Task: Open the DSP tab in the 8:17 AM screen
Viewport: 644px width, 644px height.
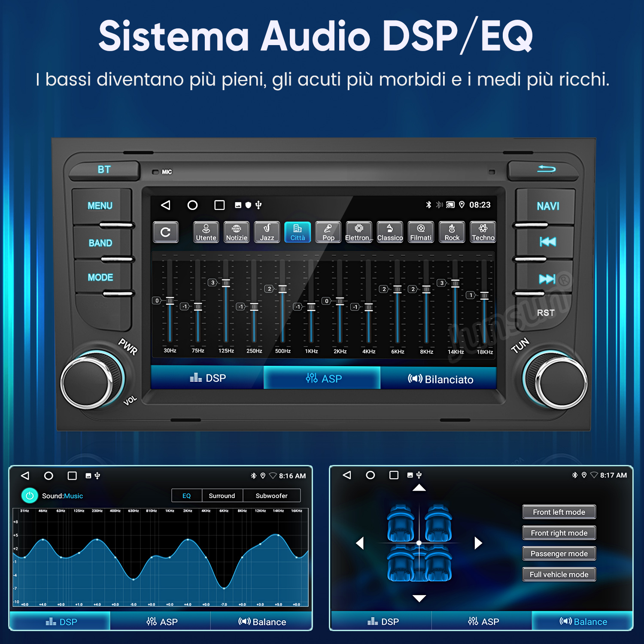Action: (x=381, y=621)
